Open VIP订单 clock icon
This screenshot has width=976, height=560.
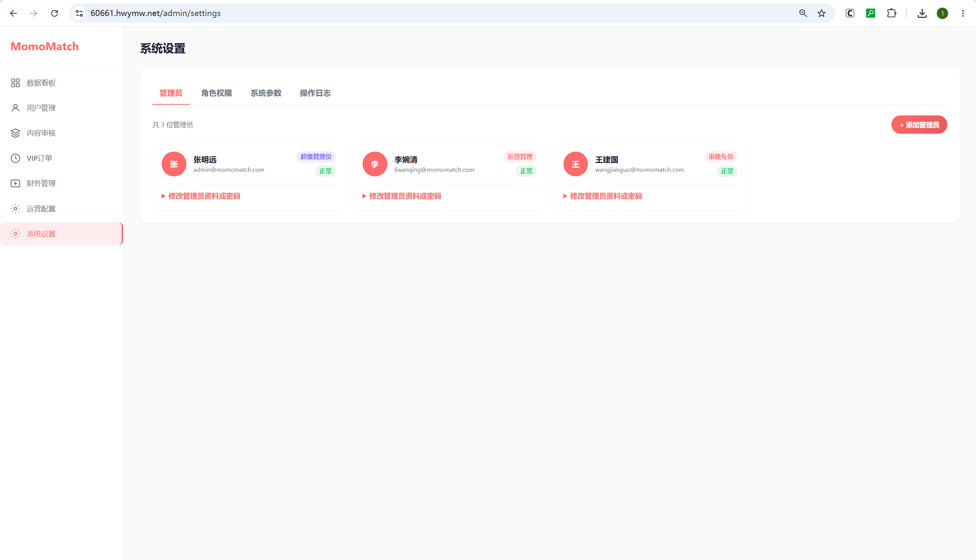(15, 158)
